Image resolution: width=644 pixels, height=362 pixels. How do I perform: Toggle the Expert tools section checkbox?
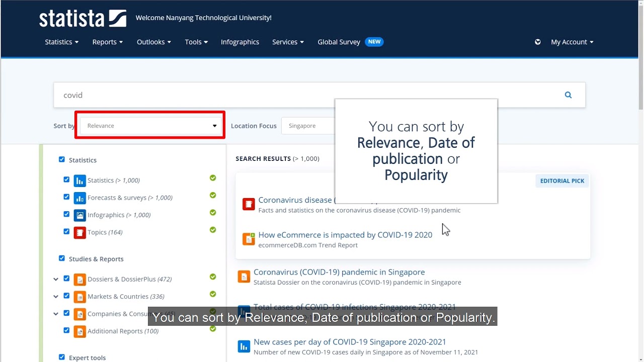62,357
